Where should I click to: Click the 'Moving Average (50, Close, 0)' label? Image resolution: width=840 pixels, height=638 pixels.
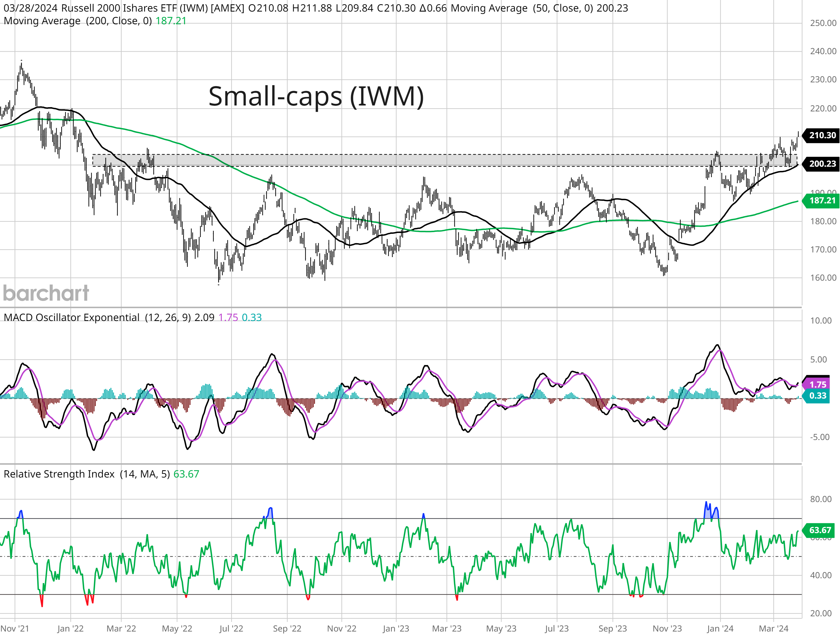(522, 8)
